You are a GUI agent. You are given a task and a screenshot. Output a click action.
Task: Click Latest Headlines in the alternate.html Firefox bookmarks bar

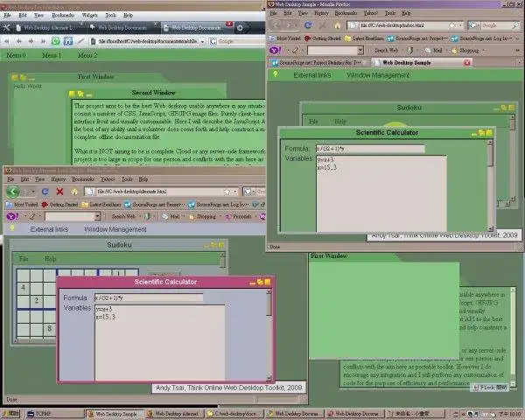101,204
